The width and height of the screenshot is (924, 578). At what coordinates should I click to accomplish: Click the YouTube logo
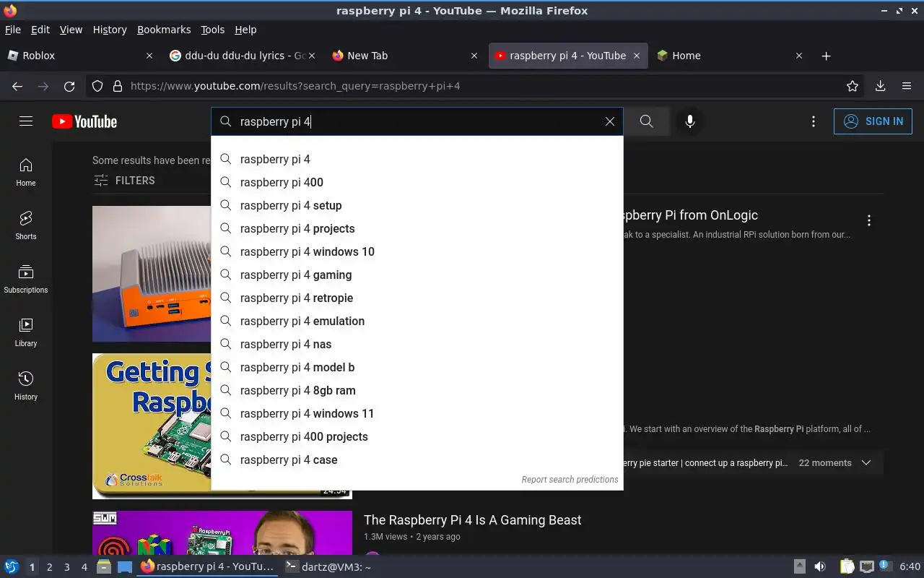[x=84, y=121]
